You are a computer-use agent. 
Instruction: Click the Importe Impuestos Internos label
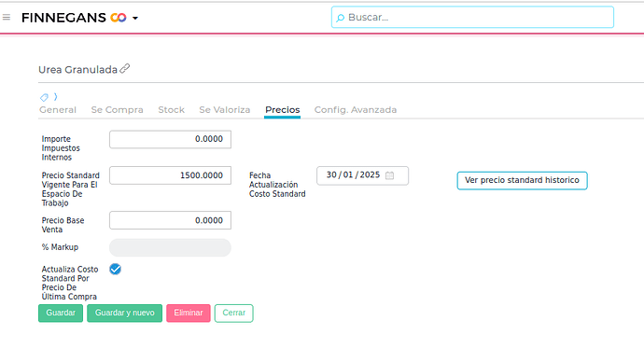coord(61,148)
